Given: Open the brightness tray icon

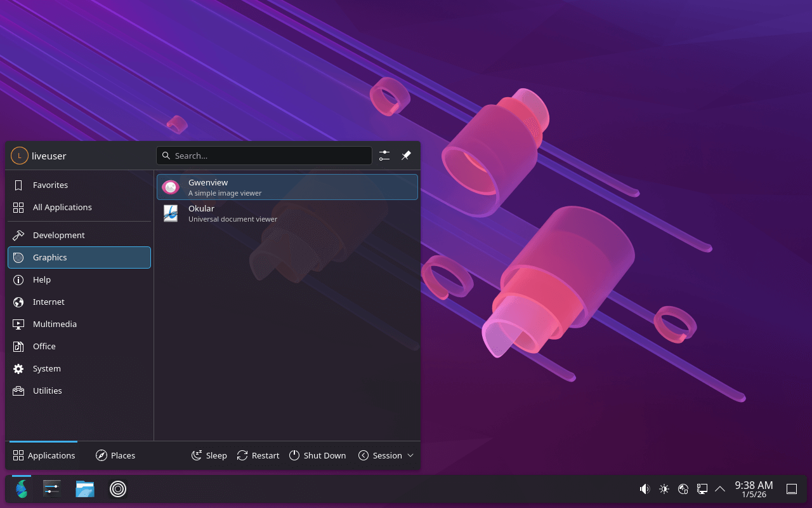Looking at the screenshot, I should [x=664, y=489].
